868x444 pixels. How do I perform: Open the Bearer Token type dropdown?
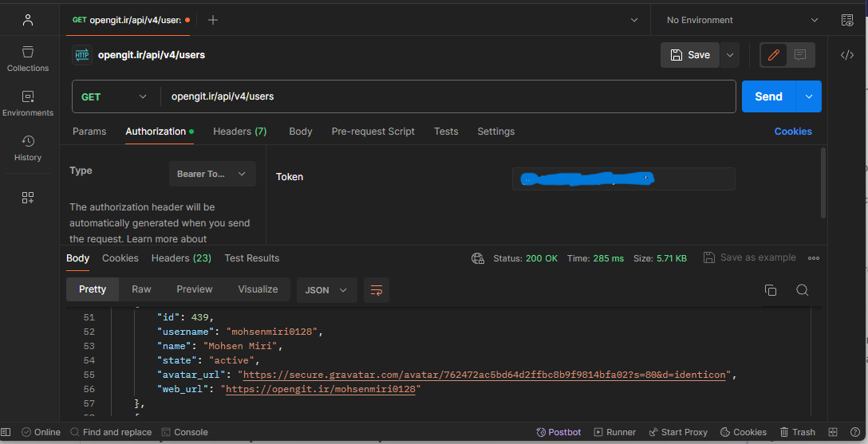(x=211, y=174)
